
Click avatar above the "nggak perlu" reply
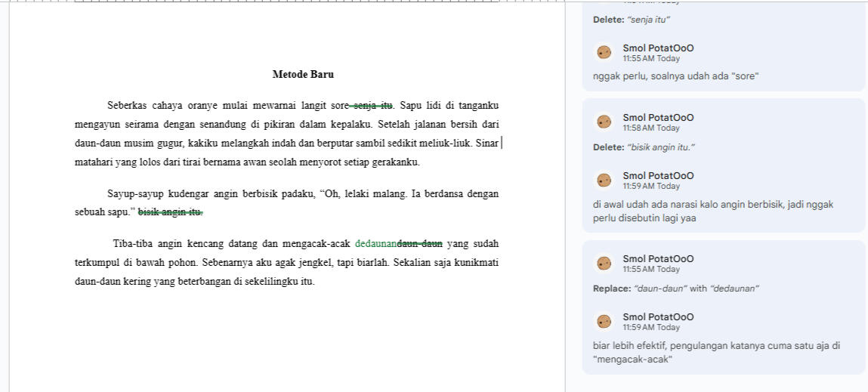[604, 52]
